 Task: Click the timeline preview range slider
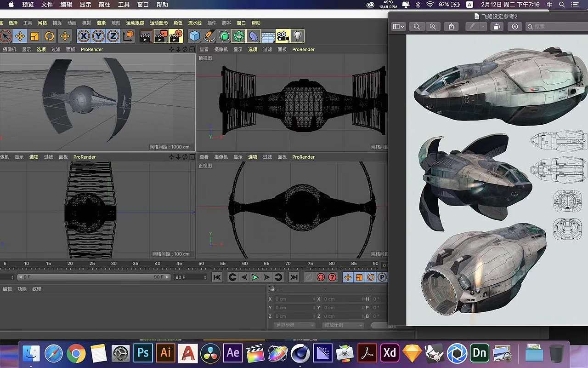point(94,277)
